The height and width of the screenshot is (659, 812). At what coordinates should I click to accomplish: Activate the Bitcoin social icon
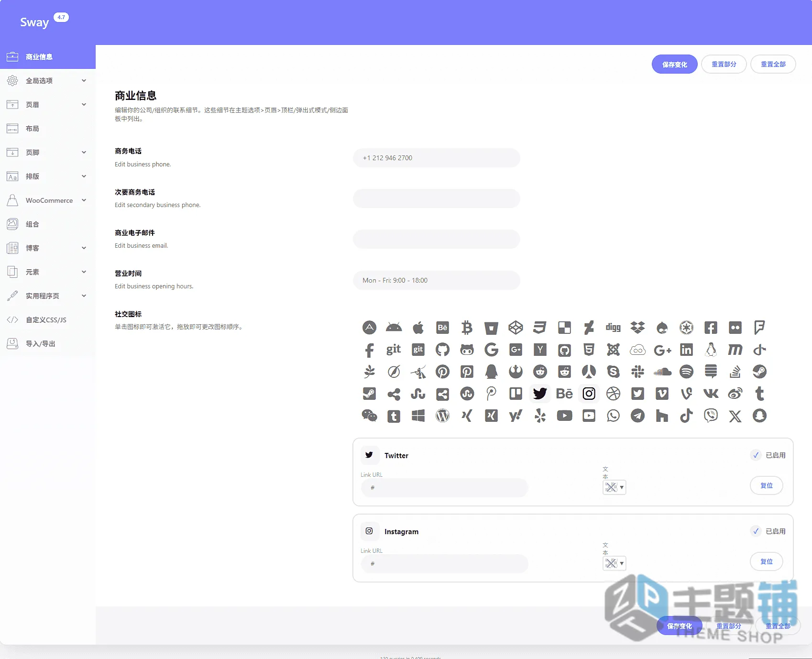467,328
